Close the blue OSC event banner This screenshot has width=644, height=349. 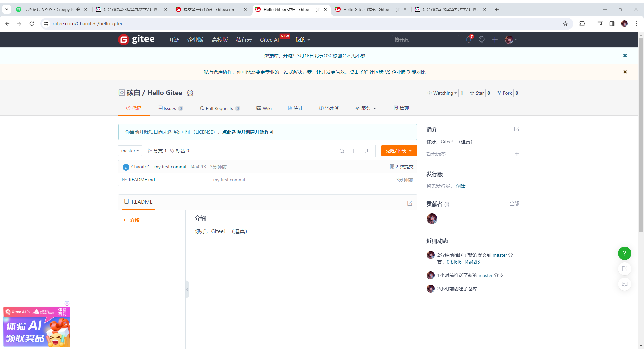click(x=625, y=56)
